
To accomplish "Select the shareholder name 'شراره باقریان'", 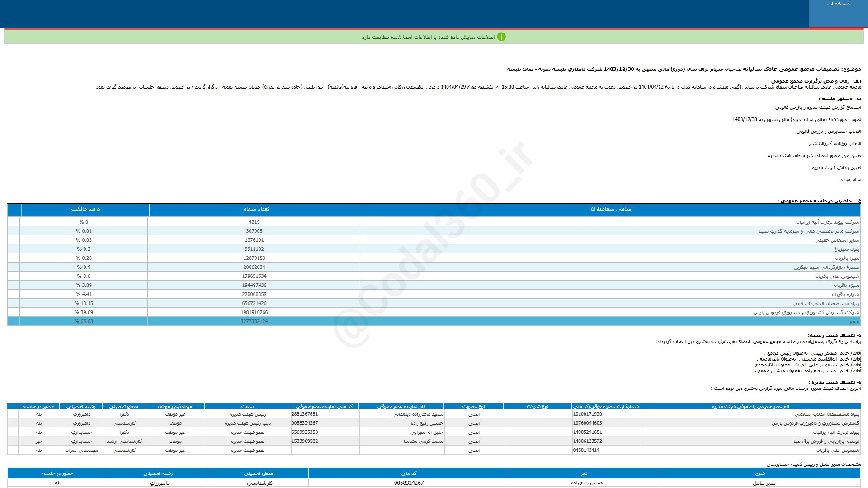I will coord(845,294).
